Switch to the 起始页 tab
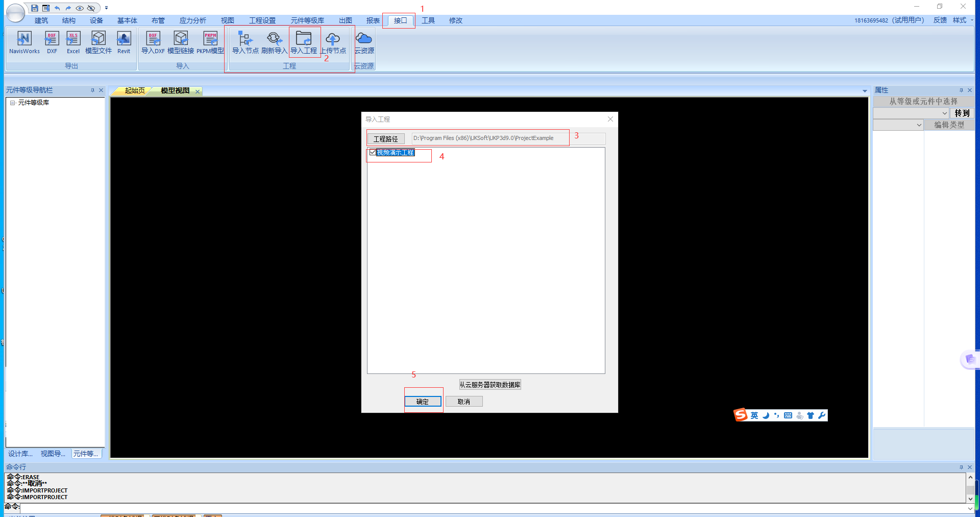 (x=135, y=91)
